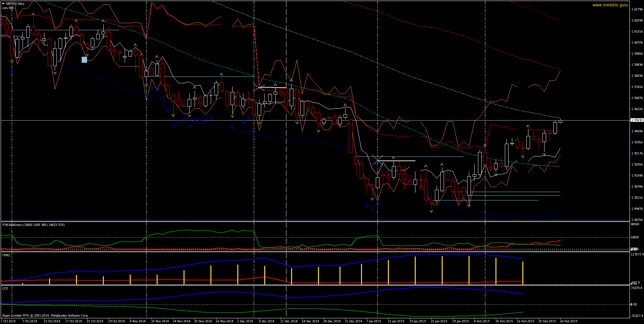Image resolution: width=644 pixels, height=324 pixels.
Task: Click price scale value 1.51696
Action: coord(637,176)
